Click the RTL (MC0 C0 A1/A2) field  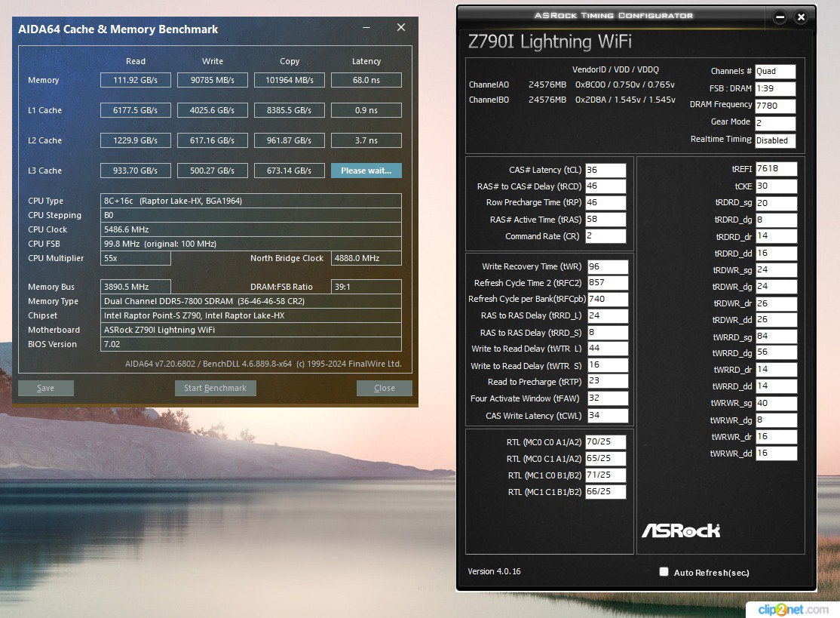pos(605,441)
